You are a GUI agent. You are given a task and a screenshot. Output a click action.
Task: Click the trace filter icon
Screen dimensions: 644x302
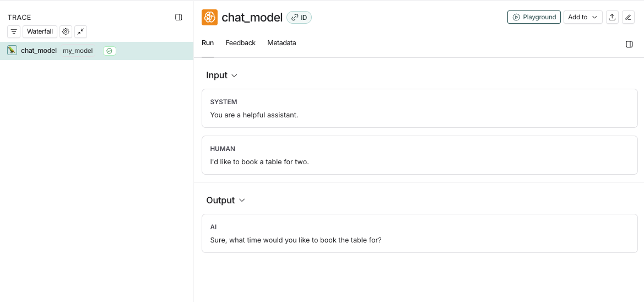[x=14, y=31]
